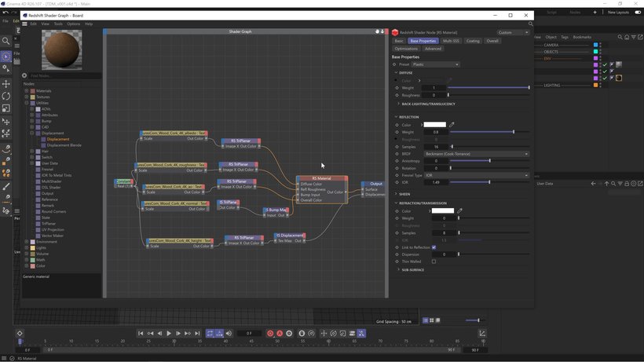Toggle the position key icon in timeline toolbar

324,333
